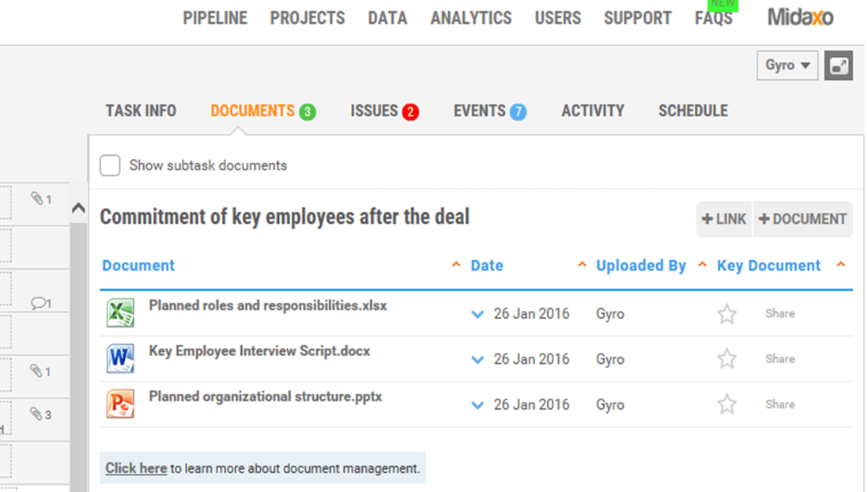Click the green 3 badge on Documents
Screen dimensions: 868x492
coord(308,112)
